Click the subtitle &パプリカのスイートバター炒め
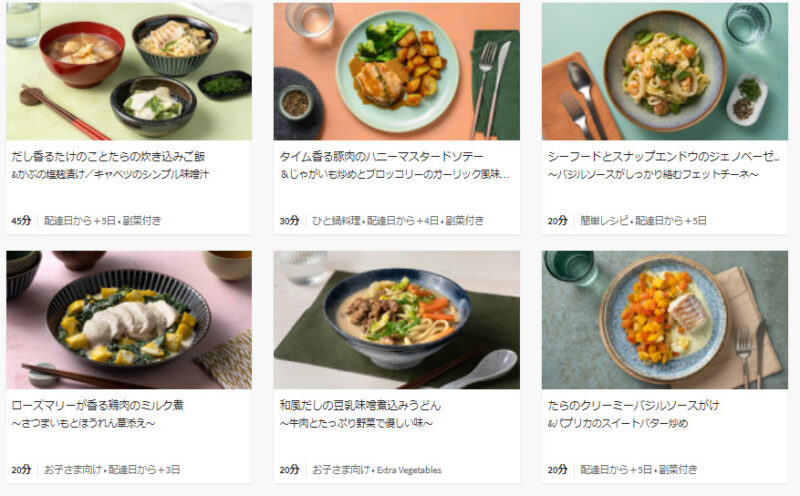 click(x=618, y=423)
